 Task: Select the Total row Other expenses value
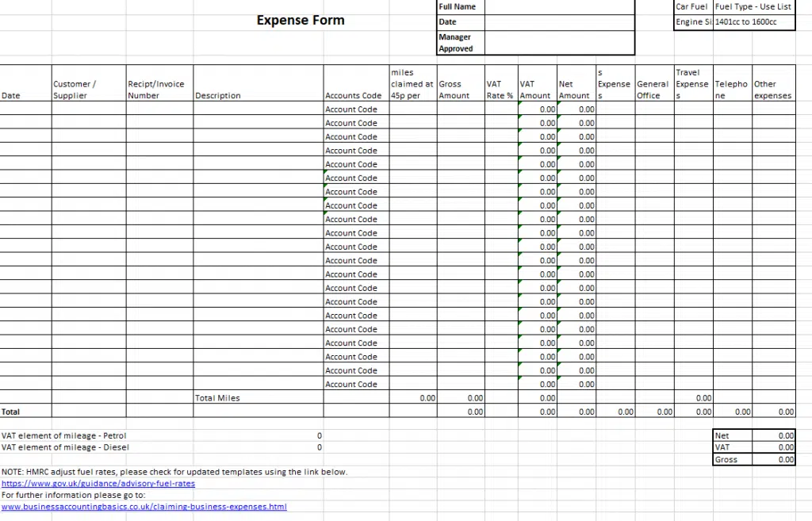(774, 412)
